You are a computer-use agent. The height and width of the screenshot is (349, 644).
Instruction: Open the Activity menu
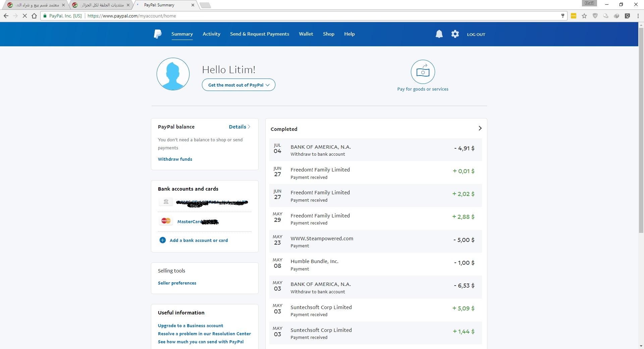click(x=211, y=34)
